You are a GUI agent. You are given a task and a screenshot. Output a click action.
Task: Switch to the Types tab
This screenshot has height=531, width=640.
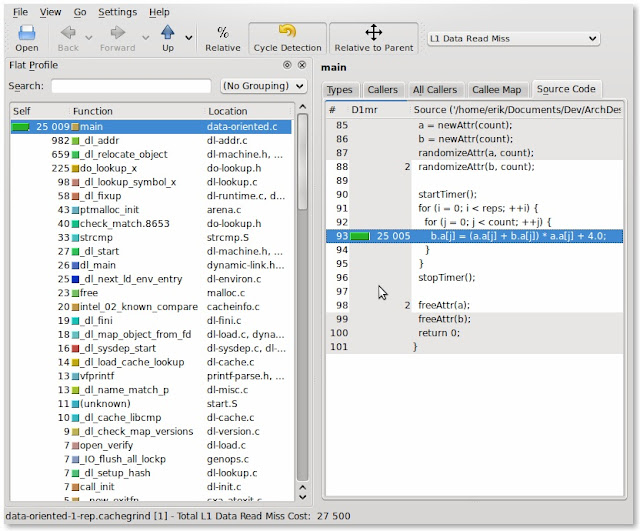tap(340, 90)
